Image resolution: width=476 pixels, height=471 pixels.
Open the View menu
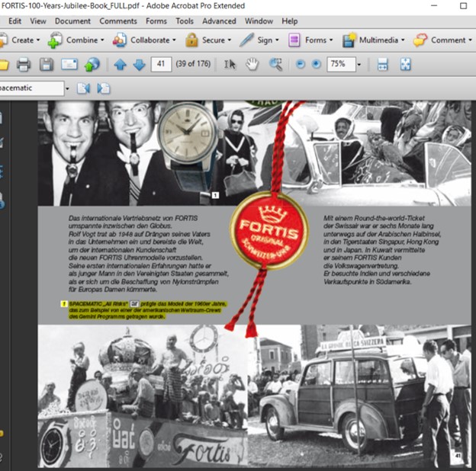tap(38, 21)
